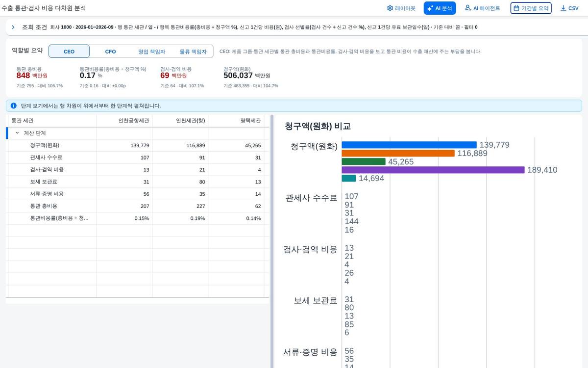Image resolution: width=588 pixels, height=368 pixels.
Task: Click the 검사·검역 비용 69 백만원 KPI
Action: click(x=182, y=78)
